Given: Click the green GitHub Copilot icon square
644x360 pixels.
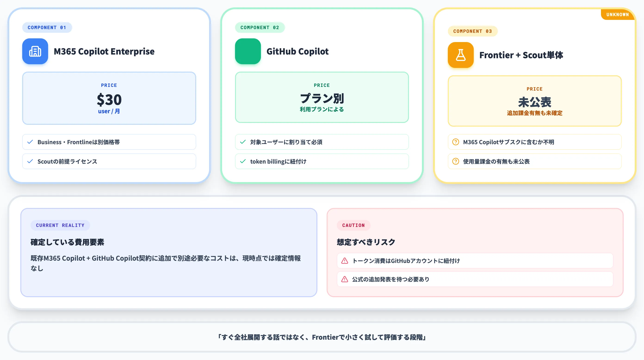Looking at the screenshot, I should (248, 51).
